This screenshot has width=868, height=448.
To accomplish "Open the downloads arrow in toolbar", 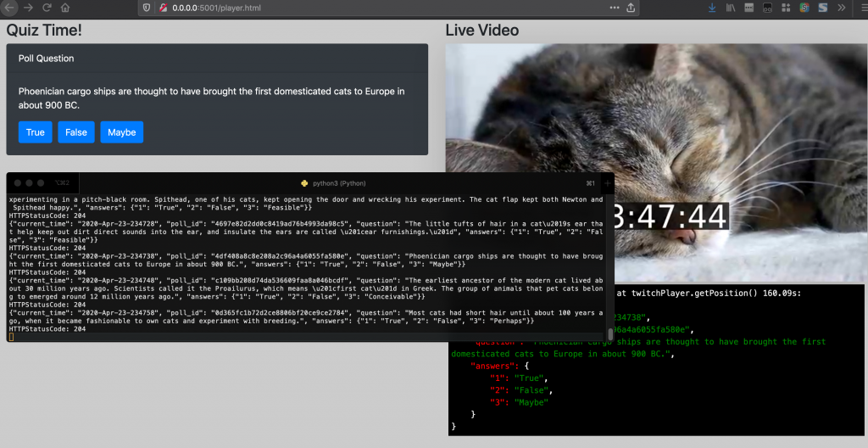I will [712, 8].
